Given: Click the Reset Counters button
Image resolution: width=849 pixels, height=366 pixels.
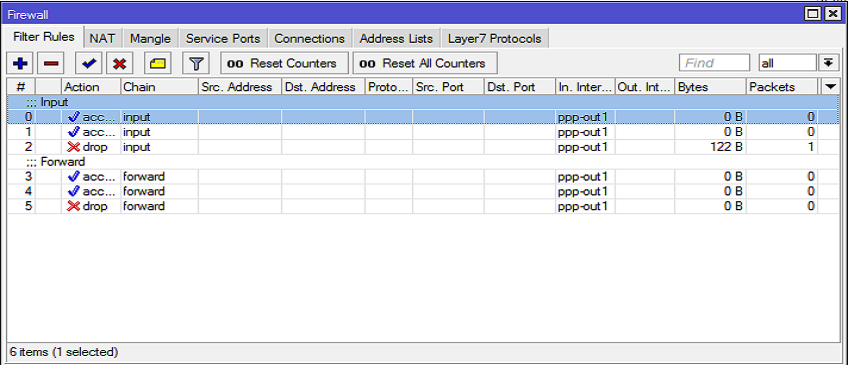Looking at the screenshot, I should [x=284, y=63].
